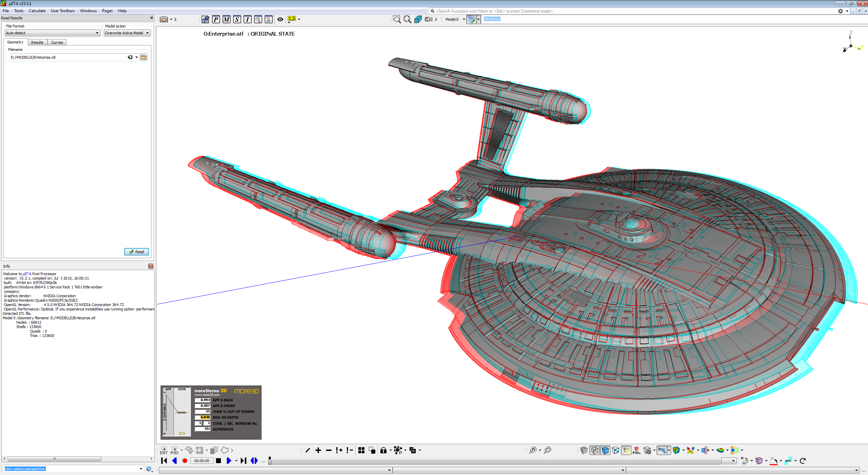Select the polygon selection mode icon

[x=225, y=450]
